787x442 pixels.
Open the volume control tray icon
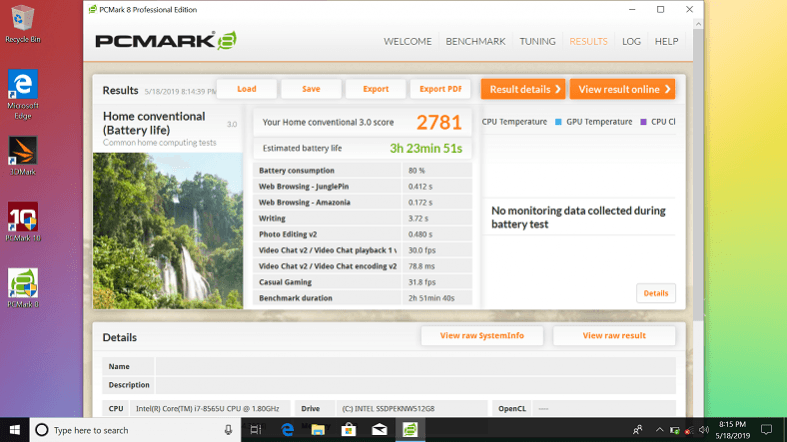[x=704, y=430]
